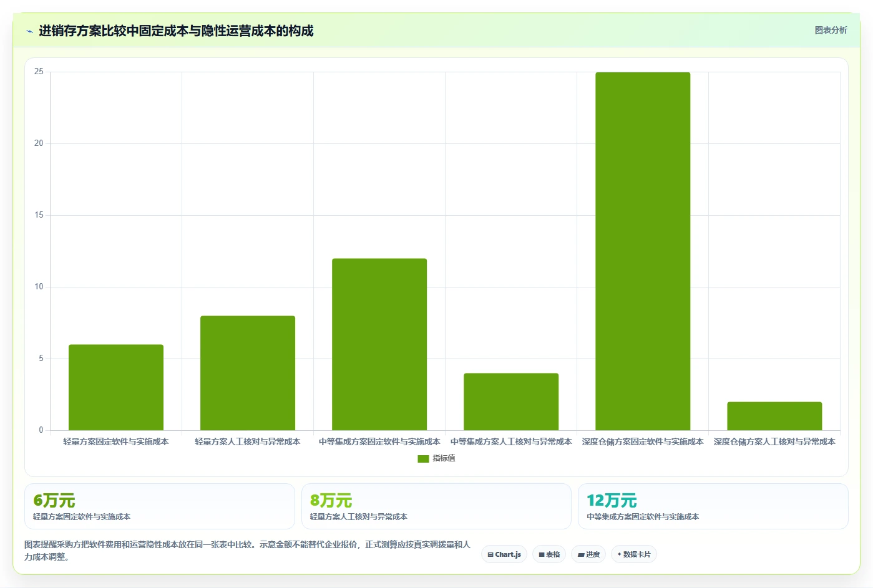Click the 中等集成方案固定软件与实施成本 bar
This screenshot has height=588, width=873.
(379, 344)
